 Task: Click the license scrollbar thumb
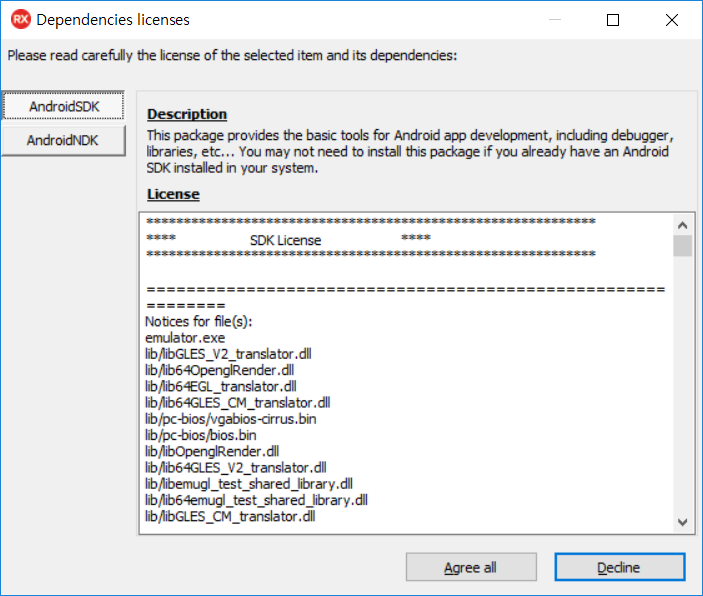[x=682, y=246]
